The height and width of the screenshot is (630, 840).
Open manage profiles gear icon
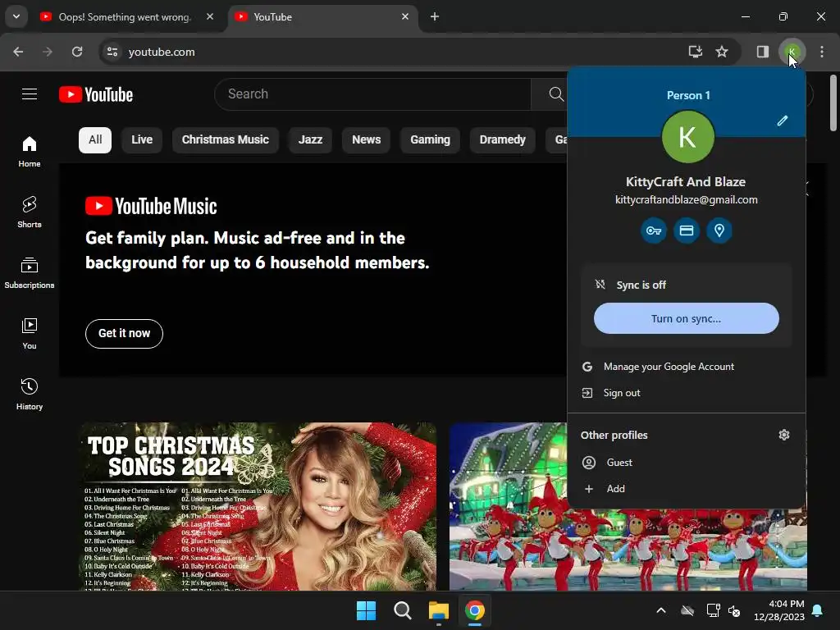coord(784,435)
